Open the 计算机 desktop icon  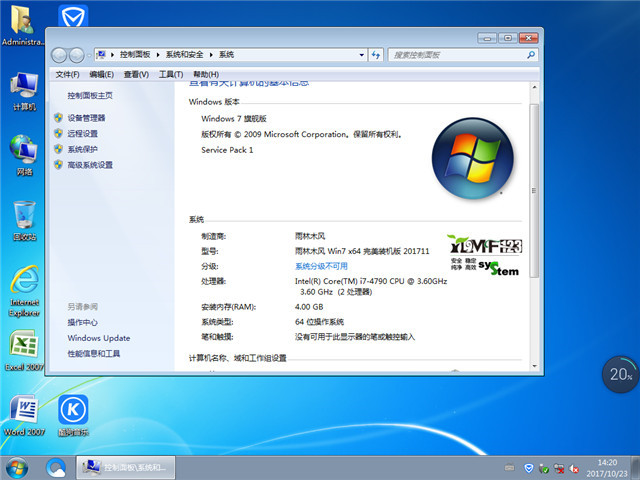click(x=24, y=91)
